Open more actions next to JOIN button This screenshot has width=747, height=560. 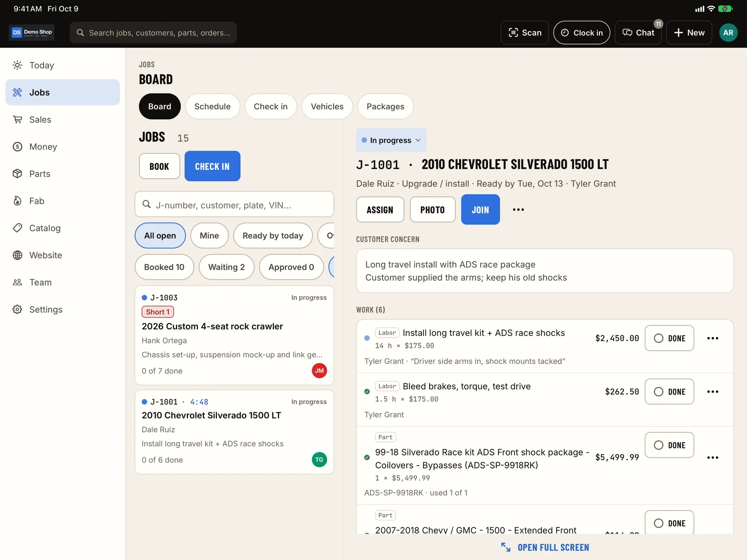[518, 209]
